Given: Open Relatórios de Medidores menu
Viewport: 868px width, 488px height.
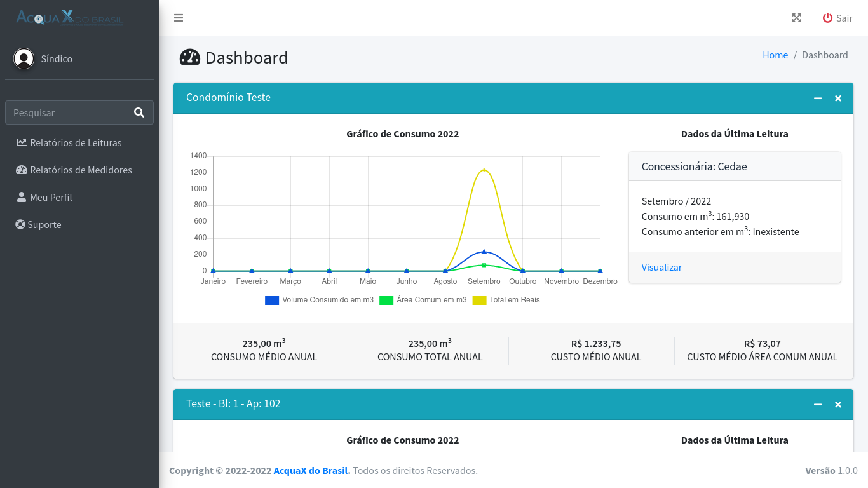Looking at the screenshot, I should 80,170.
